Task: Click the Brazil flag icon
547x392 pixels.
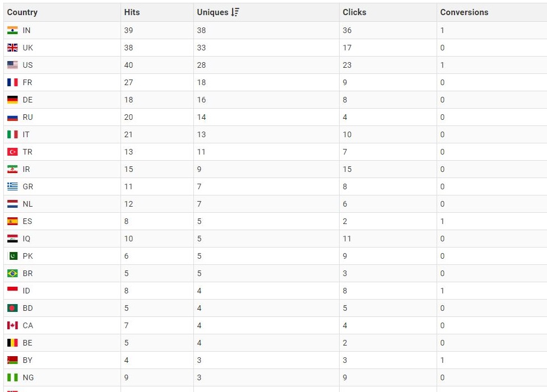Action: pyautogui.click(x=12, y=273)
